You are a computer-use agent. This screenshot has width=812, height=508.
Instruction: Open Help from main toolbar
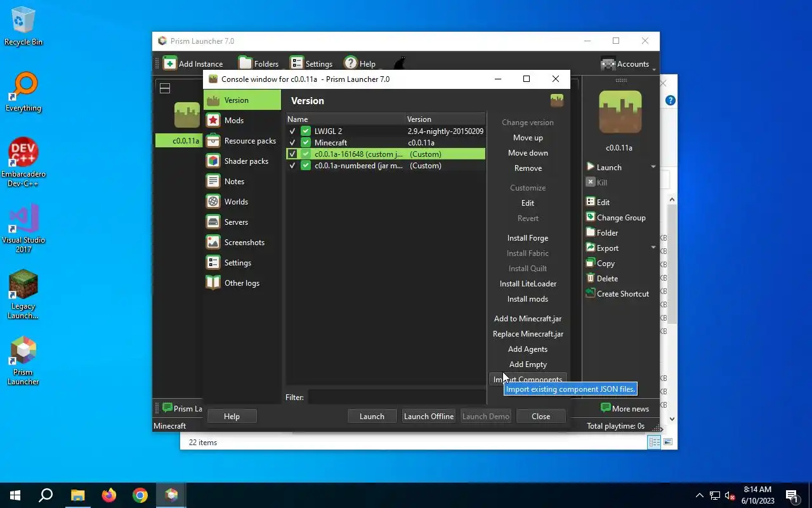(360, 63)
